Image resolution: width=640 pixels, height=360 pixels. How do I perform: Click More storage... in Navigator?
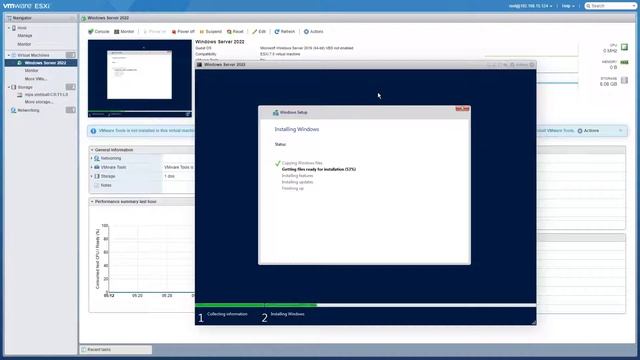39,102
